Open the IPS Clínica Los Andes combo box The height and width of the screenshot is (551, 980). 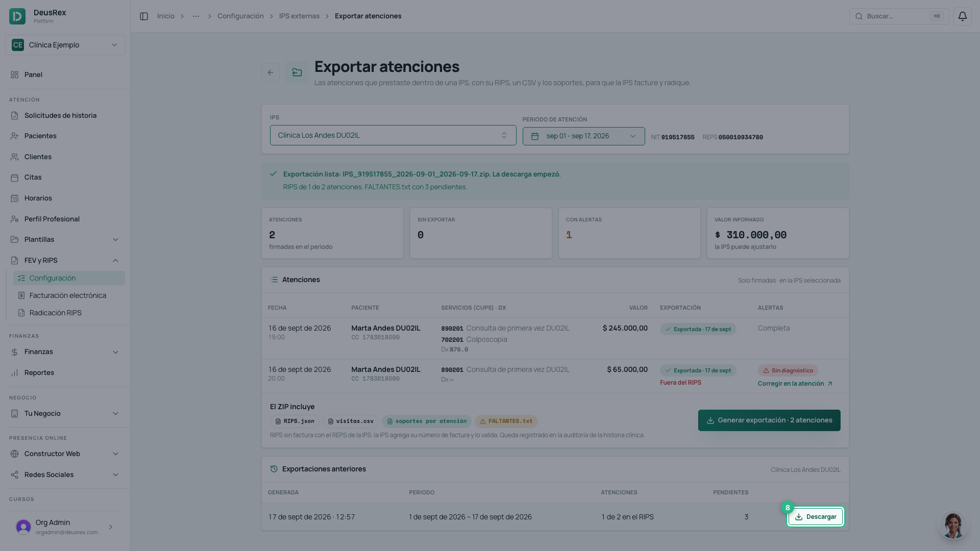click(x=393, y=135)
